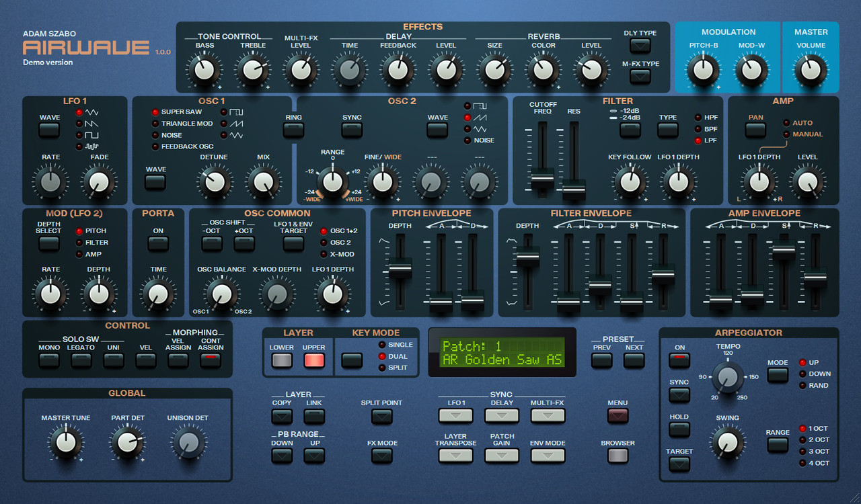Open the PATCH GAIN dropdown
861x504 pixels.
502,456
